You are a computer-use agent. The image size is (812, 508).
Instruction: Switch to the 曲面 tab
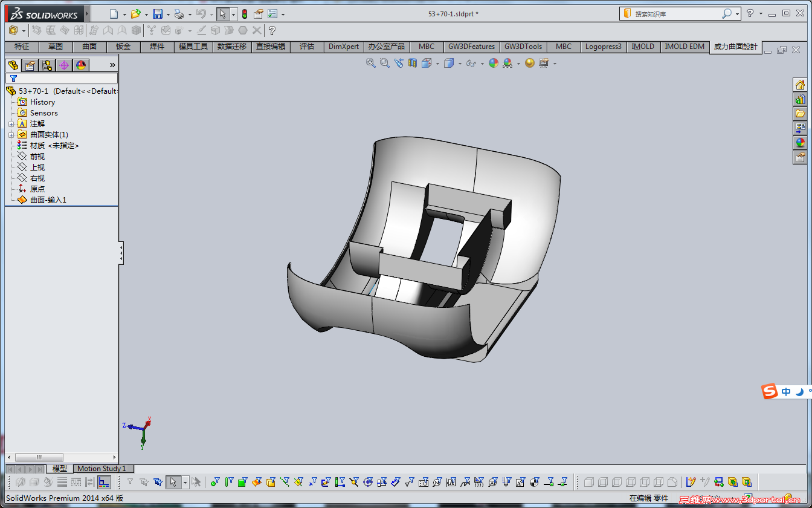click(x=89, y=47)
